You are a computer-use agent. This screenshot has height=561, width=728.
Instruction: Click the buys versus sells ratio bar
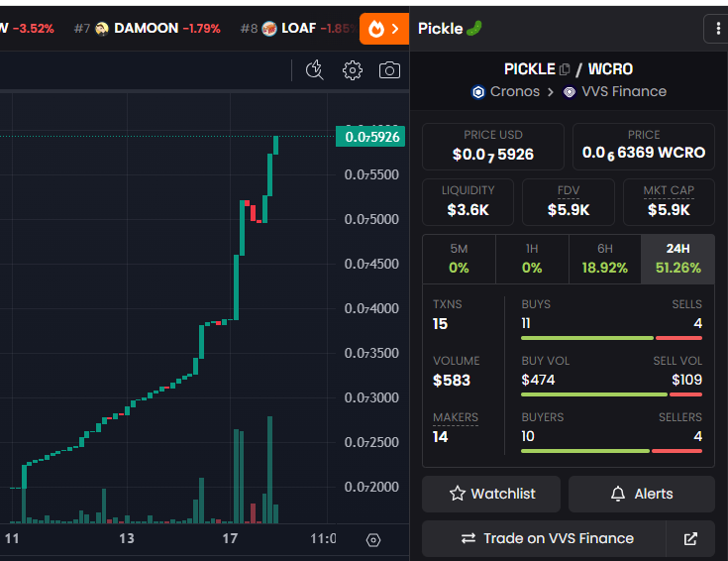[x=611, y=338]
